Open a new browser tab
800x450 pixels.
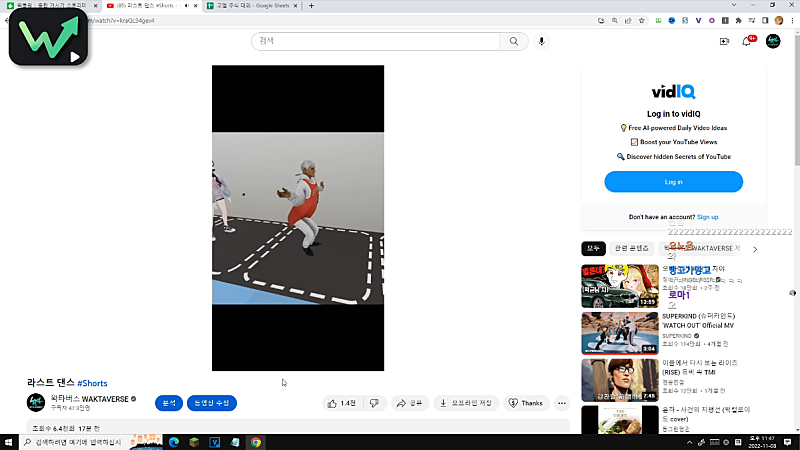[311, 6]
